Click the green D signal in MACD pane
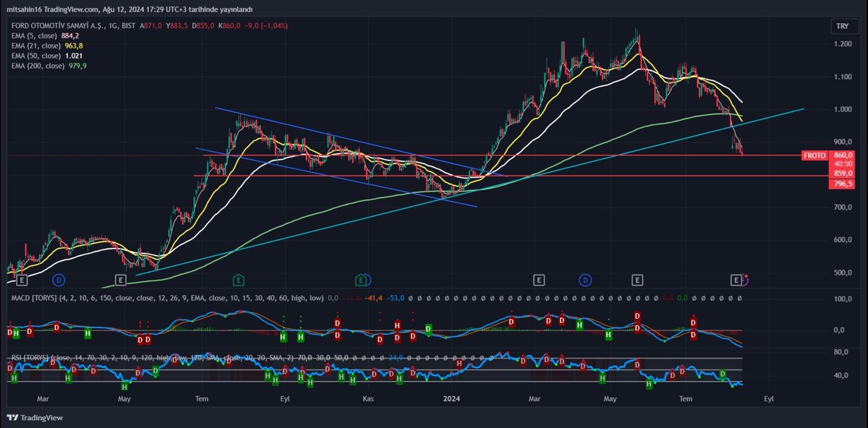 (x=428, y=329)
